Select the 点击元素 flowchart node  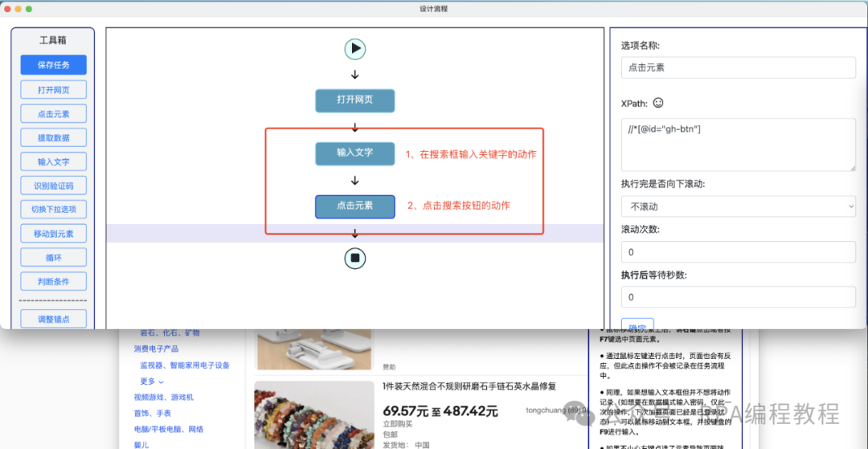point(355,206)
